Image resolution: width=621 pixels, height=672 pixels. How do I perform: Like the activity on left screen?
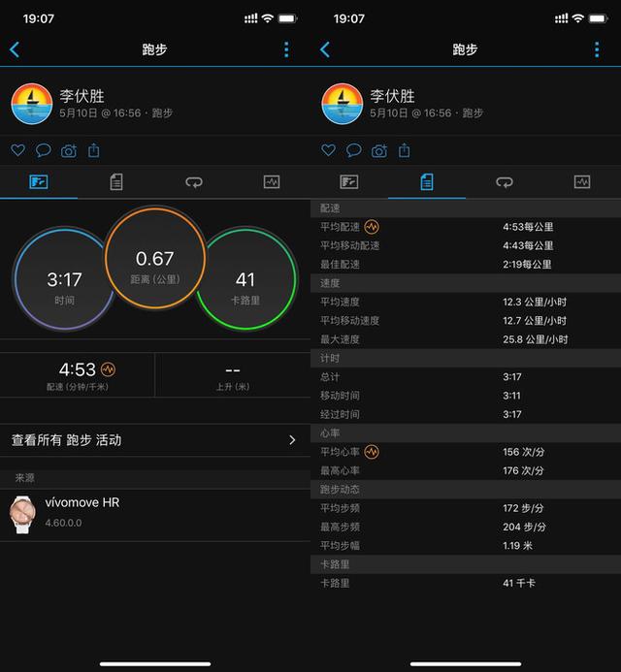[x=18, y=150]
